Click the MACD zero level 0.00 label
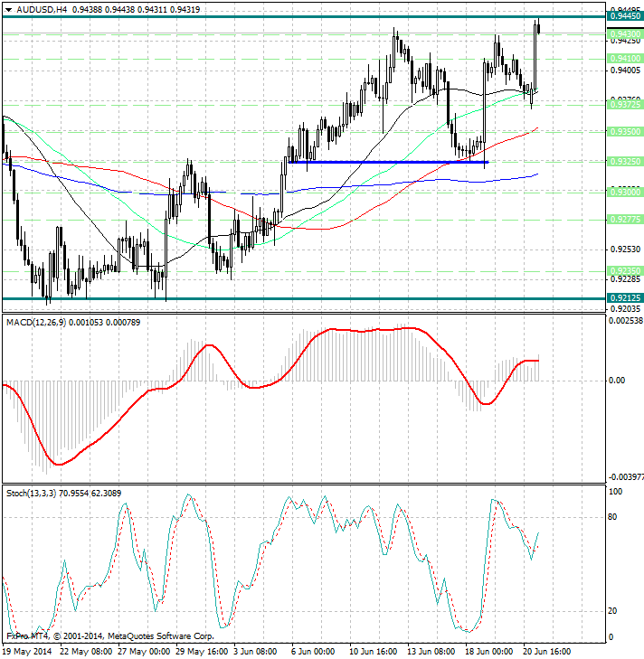 617,381
